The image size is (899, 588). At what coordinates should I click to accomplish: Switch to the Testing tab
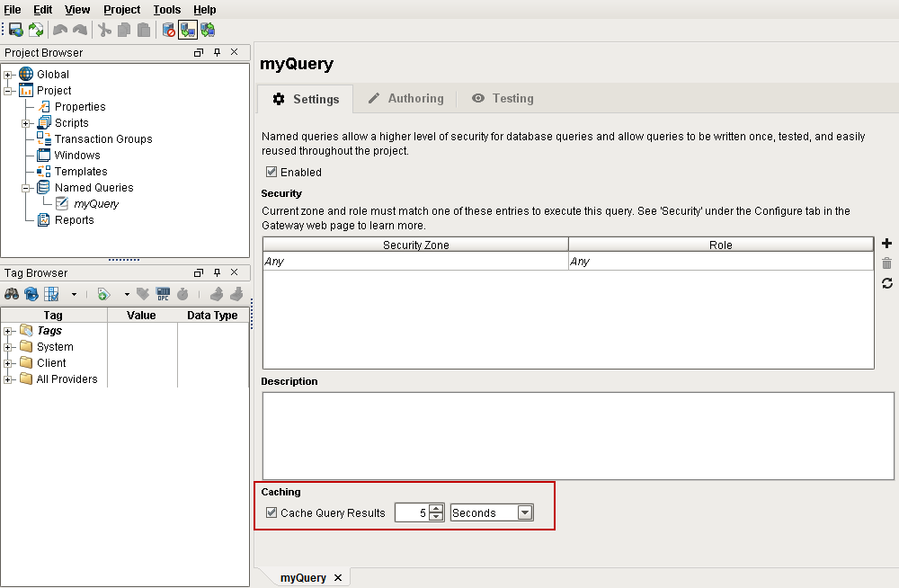503,99
